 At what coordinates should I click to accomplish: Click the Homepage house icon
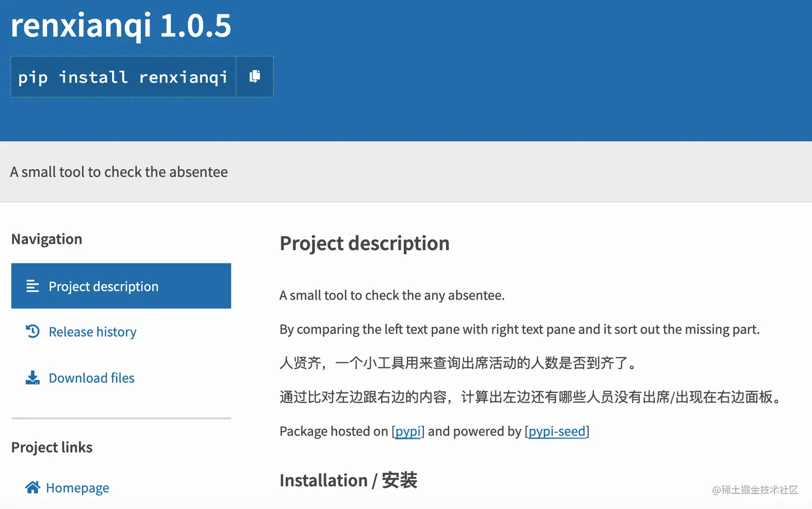(x=33, y=487)
